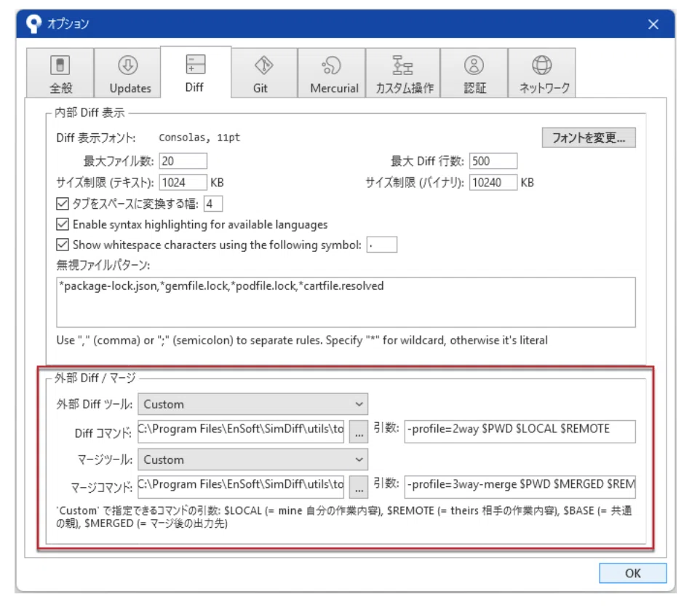The image size is (700, 613).
Task: Click the whitespace symbol input box
Action: point(382,245)
